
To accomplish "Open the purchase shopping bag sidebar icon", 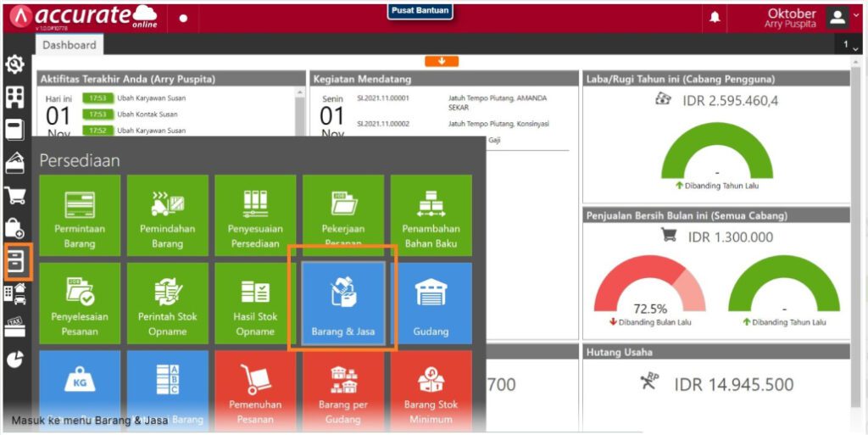I will click(14, 227).
